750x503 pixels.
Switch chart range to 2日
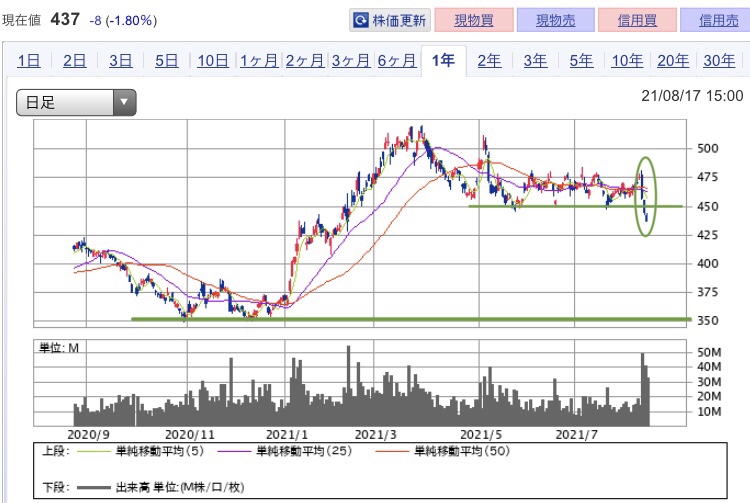(75, 61)
